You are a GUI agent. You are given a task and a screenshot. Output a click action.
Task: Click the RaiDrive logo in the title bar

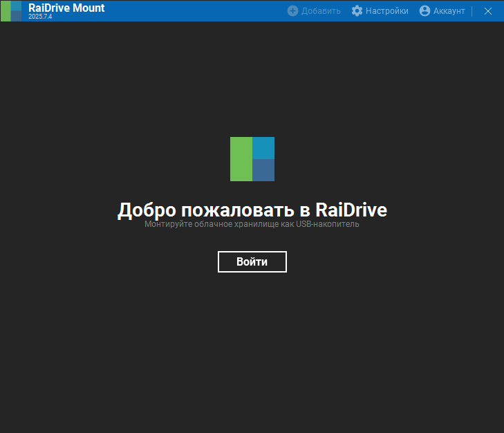point(11,11)
